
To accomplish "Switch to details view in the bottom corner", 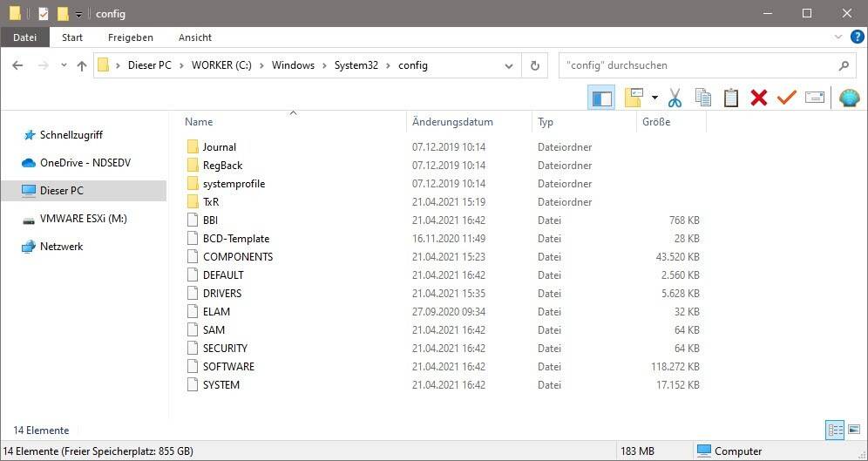I will [835, 430].
